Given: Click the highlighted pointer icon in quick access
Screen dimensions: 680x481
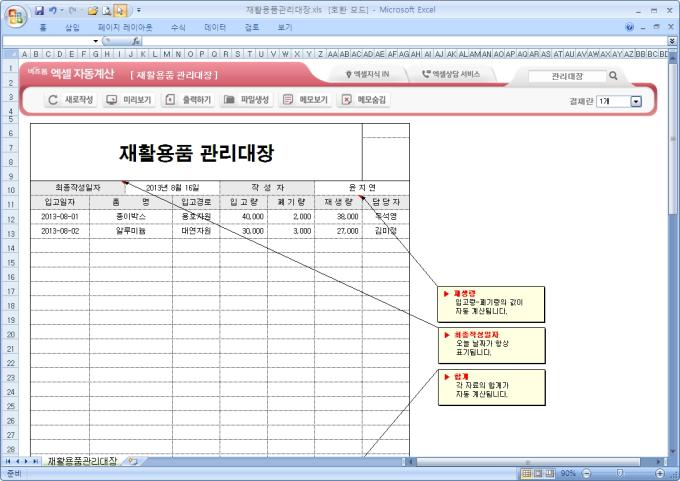Looking at the screenshot, I should (120, 10).
